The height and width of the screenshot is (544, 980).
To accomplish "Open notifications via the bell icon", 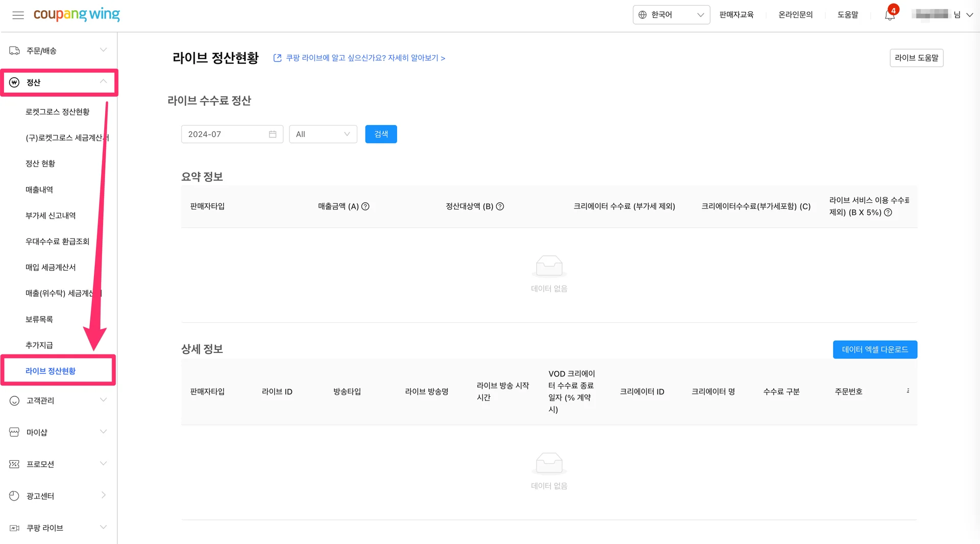I will [x=889, y=14].
